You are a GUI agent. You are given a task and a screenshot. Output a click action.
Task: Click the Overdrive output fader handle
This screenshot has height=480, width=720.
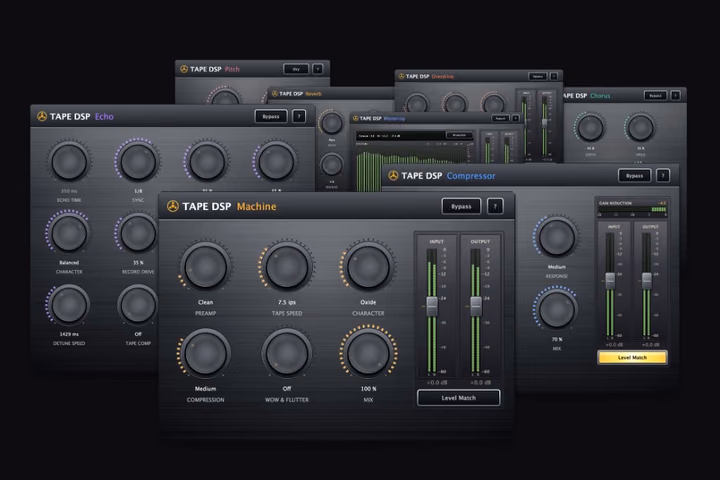545,123
